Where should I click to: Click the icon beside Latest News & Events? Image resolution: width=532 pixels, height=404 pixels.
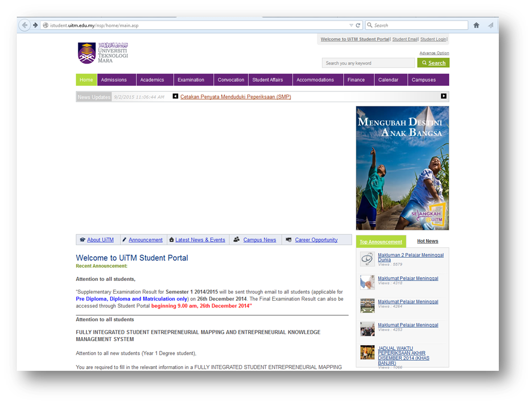point(172,240)
